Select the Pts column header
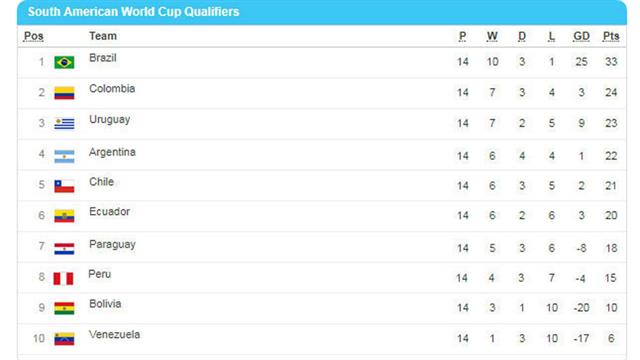This screenshot has width=640, height=360. pyautogui.click(x=611, y=36)
